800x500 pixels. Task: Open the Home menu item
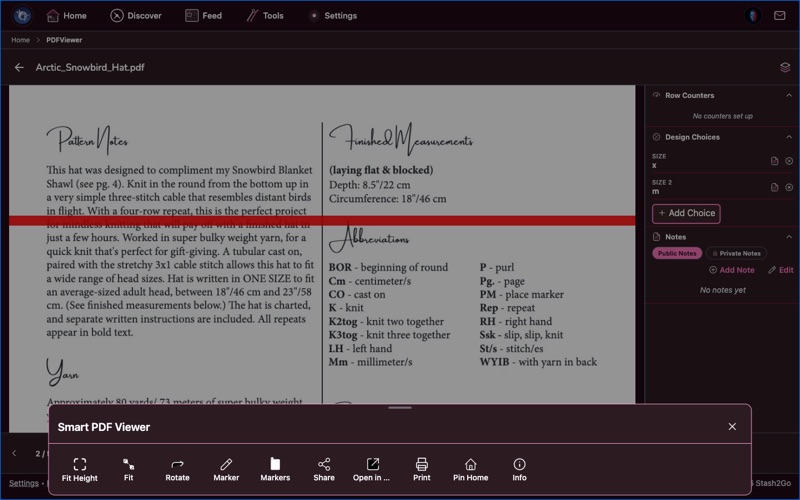(66, 16)
